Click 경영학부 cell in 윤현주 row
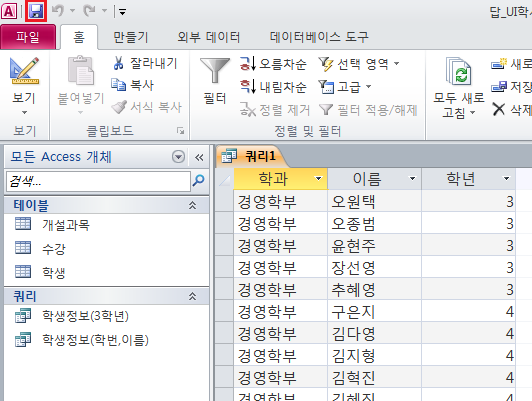Image resolution: width=532 pixels, height=401 pixels. [x=281, y=246]
